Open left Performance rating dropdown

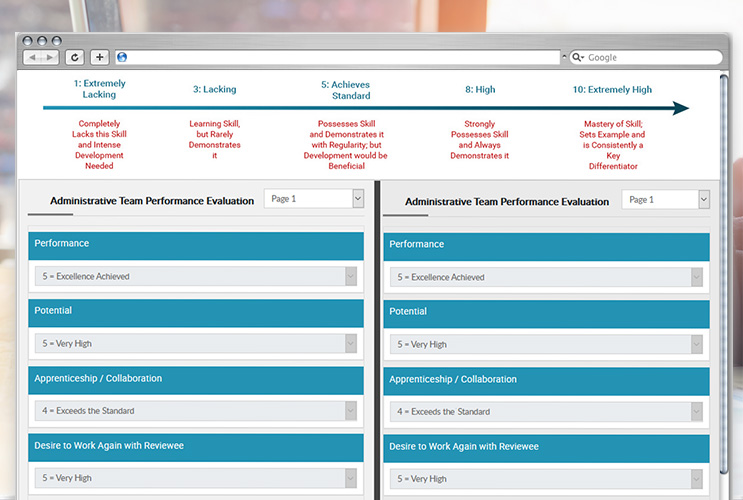[x=196, y=276]
